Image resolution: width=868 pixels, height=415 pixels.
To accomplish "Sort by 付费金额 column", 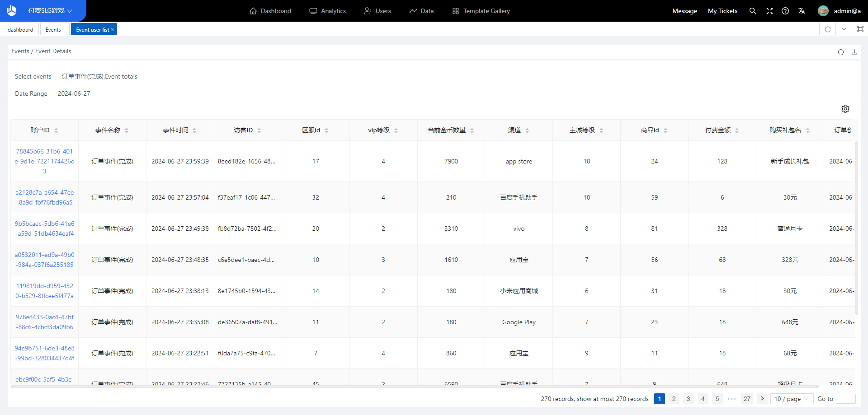I will pos(737,131).
